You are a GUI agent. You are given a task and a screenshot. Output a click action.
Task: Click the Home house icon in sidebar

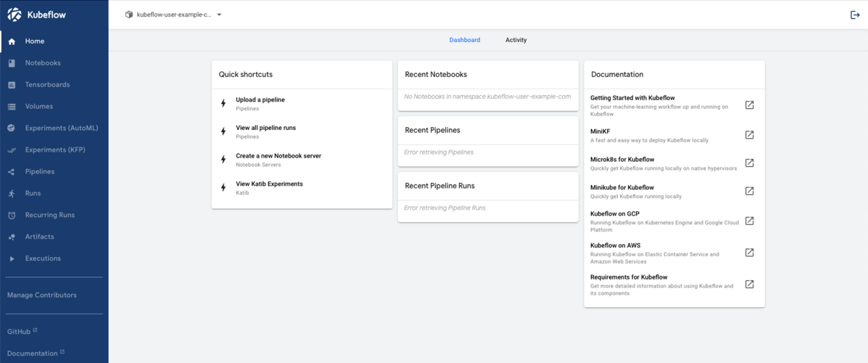[x=12, y=41]
